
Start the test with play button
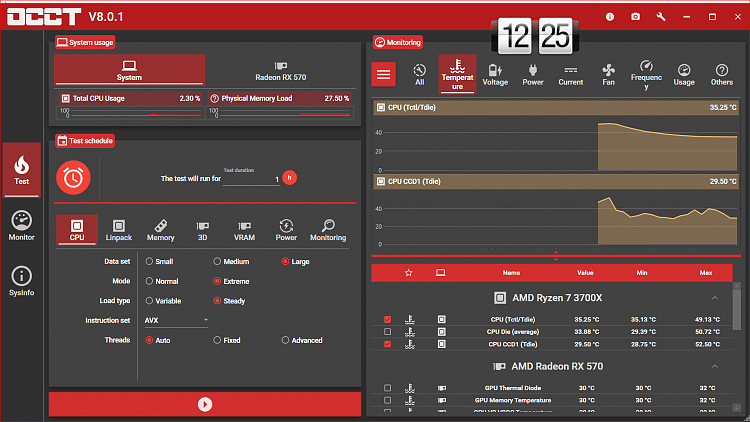click(x=205, y=404)
